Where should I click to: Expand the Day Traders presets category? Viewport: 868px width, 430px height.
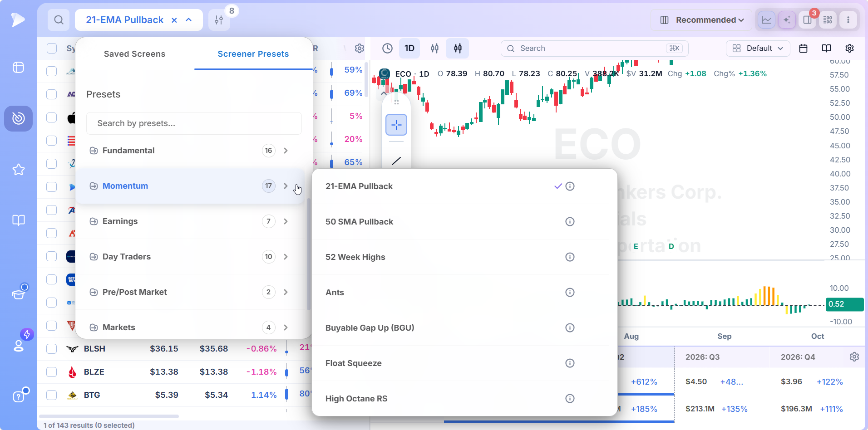(190, 257)
